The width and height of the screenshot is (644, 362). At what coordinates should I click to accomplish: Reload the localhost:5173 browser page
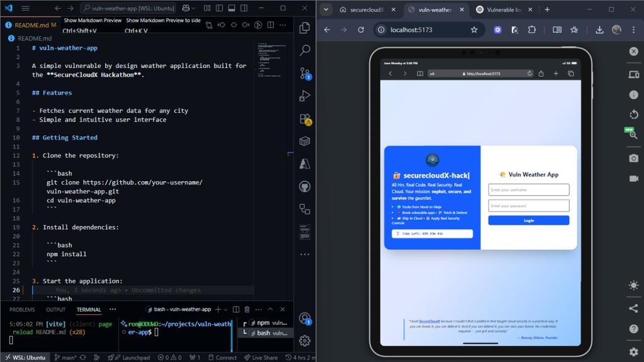[360, 30]
